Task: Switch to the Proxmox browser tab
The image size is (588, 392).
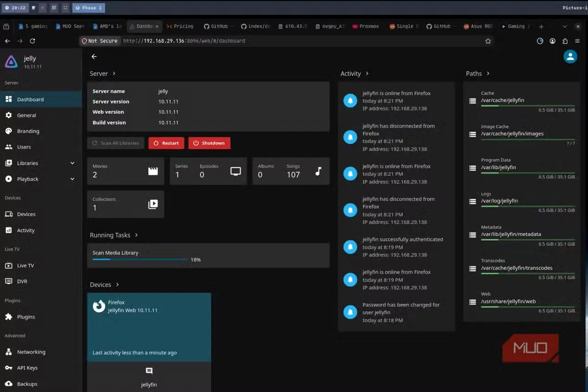Action: 366,26
